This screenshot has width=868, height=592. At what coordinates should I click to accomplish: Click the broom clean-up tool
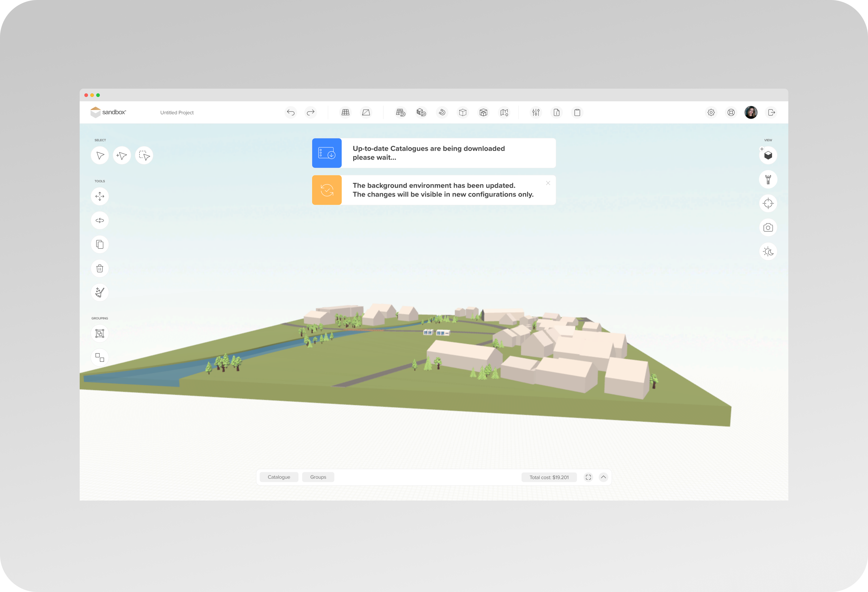[x=100, y=292]
